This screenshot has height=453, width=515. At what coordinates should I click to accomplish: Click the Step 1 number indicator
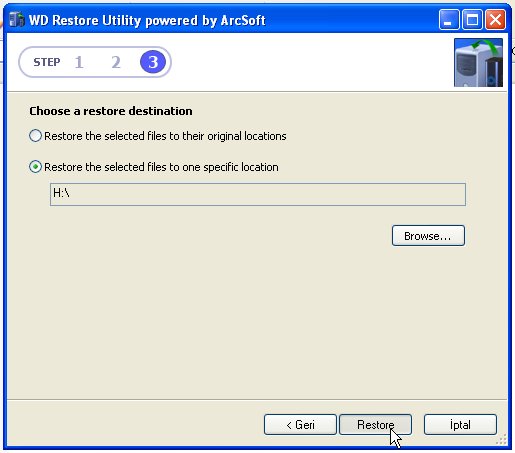tap(79, 62)
